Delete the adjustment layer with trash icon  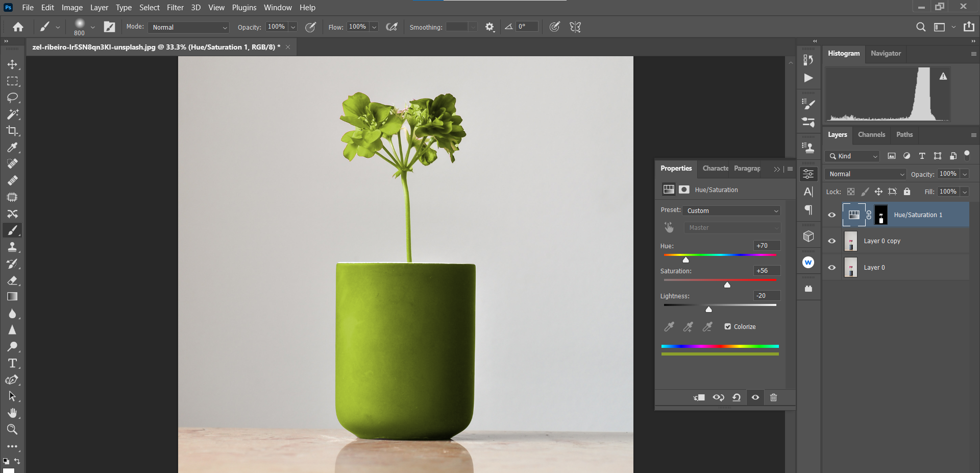pyautogui.click(x=773, y=397)
